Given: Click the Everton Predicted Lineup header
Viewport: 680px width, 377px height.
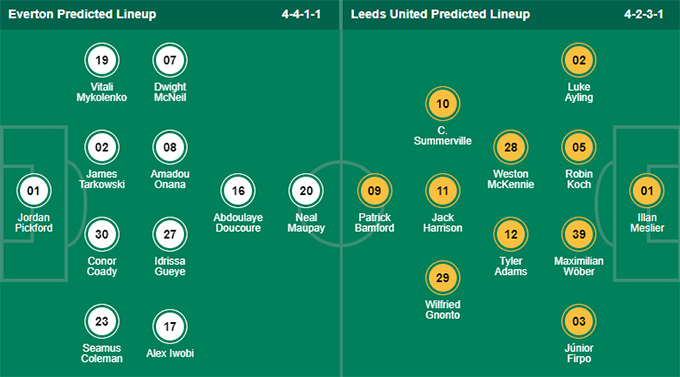Looking at the screenshot, I should pos(82,14).
